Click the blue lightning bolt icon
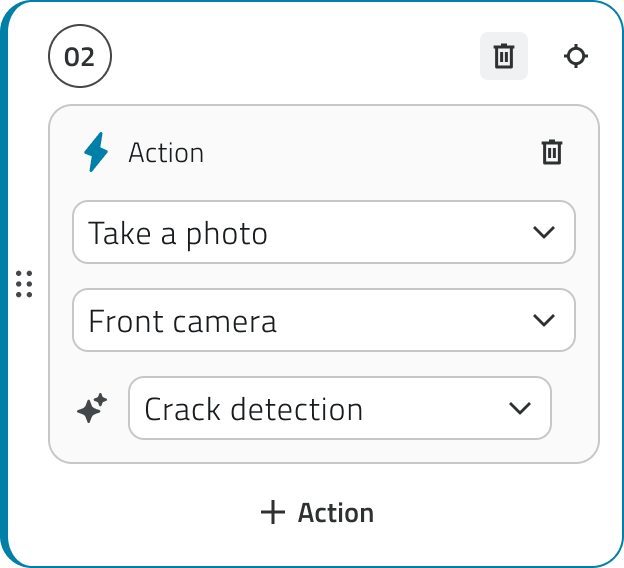Image resolution: width=624 pixels, height=568 pixels. [x=96, y=152]
